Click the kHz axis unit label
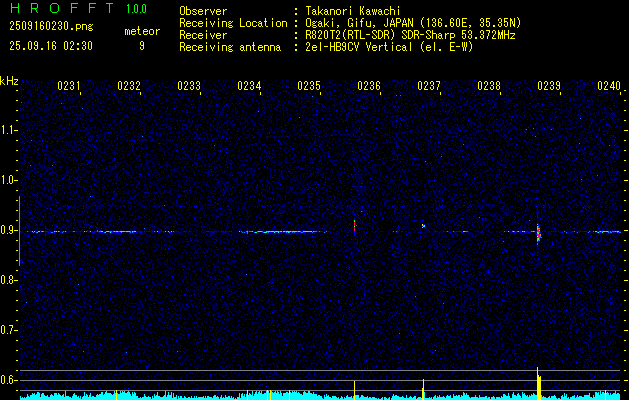Viewport: 629px width, 400px height. tap(9, 81)
